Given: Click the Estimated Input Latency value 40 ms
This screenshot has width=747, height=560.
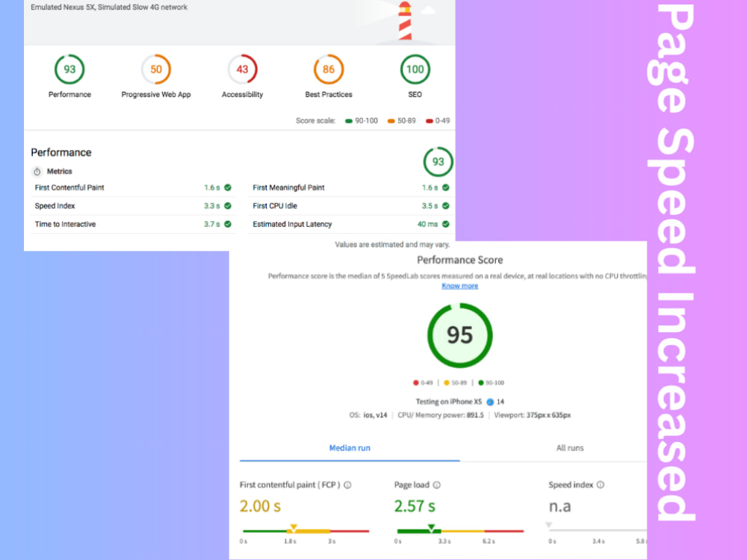Looking at the screenshot, I should [x=428, y=224].
